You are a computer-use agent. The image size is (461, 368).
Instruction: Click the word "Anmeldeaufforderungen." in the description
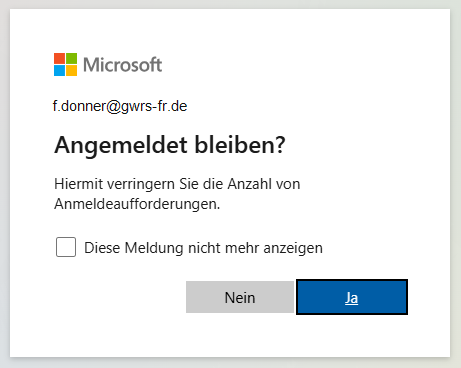[137, 204]
